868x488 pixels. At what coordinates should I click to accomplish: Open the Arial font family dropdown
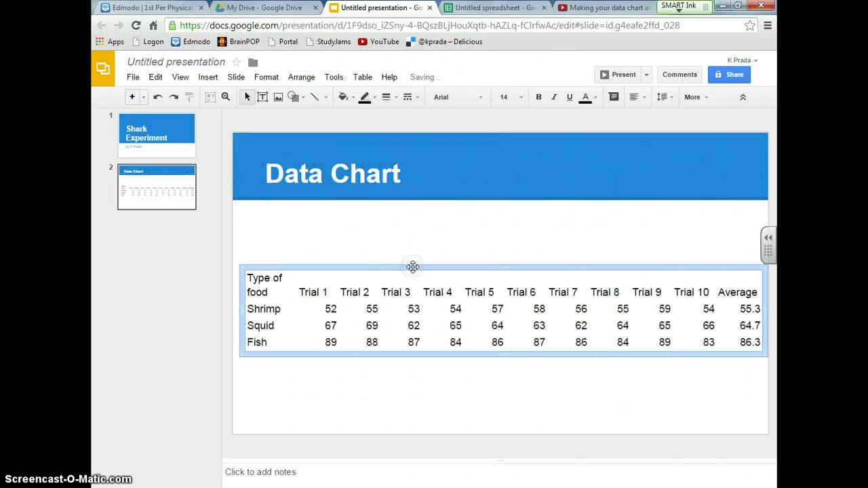pyautogui.click(x=458, y=97)
